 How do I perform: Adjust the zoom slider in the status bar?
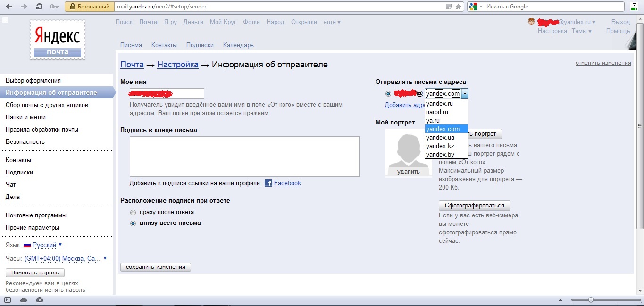click(591, 300)
